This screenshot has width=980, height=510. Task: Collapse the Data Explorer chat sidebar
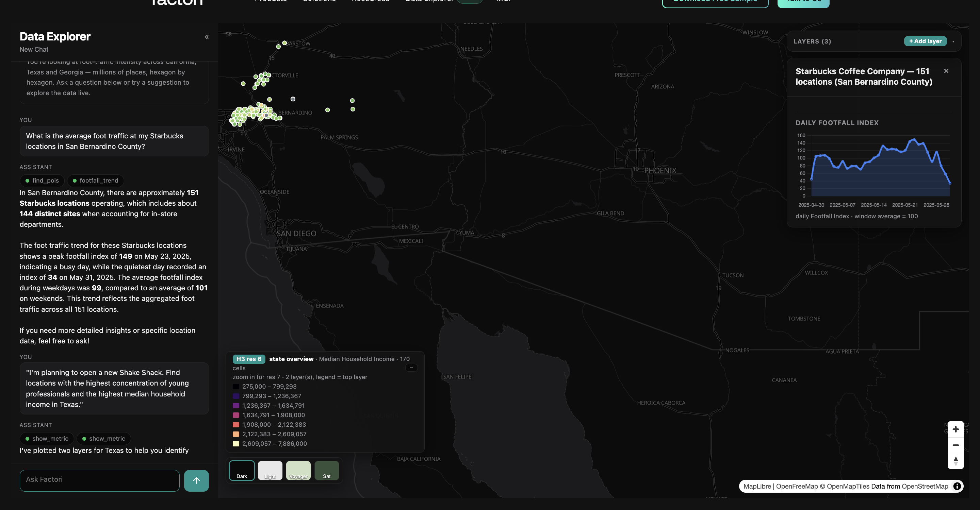tap(207, 37)
